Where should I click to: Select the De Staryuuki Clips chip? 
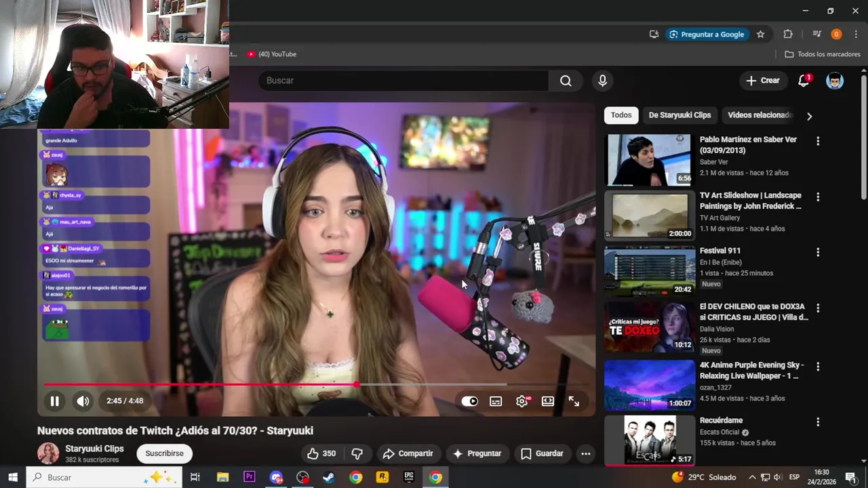pyautogui.click(x=679, y=115)
